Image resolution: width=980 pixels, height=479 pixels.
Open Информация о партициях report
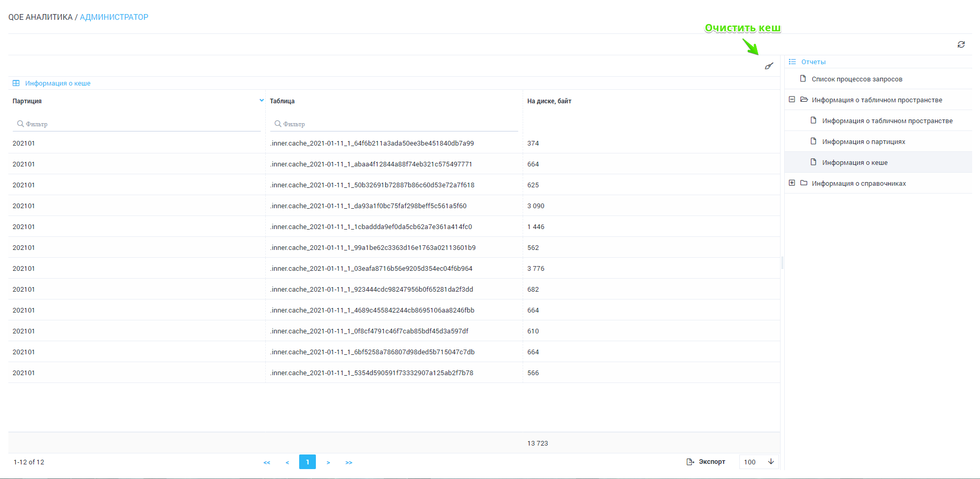pos(863,142)
